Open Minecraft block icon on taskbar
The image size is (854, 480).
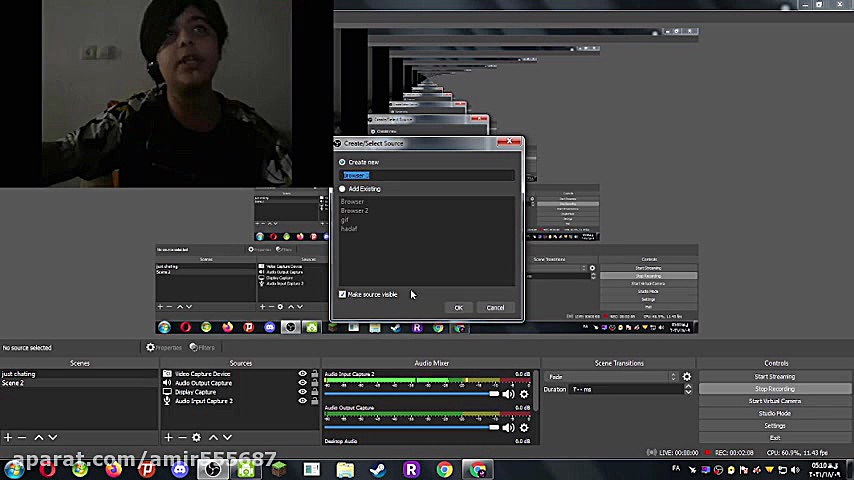click(279, 469)
